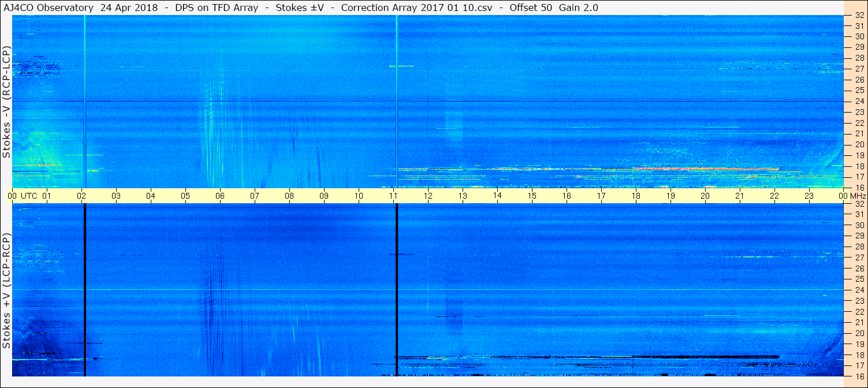Screen dimensions: 868x388
Task: Select hour marker 15 on UTC axis
Action: (532, 196)
